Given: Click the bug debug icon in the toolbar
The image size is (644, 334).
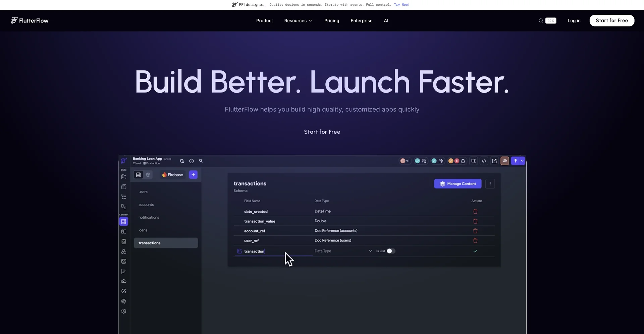Looking at the screenshot, I should click(463, 161).
